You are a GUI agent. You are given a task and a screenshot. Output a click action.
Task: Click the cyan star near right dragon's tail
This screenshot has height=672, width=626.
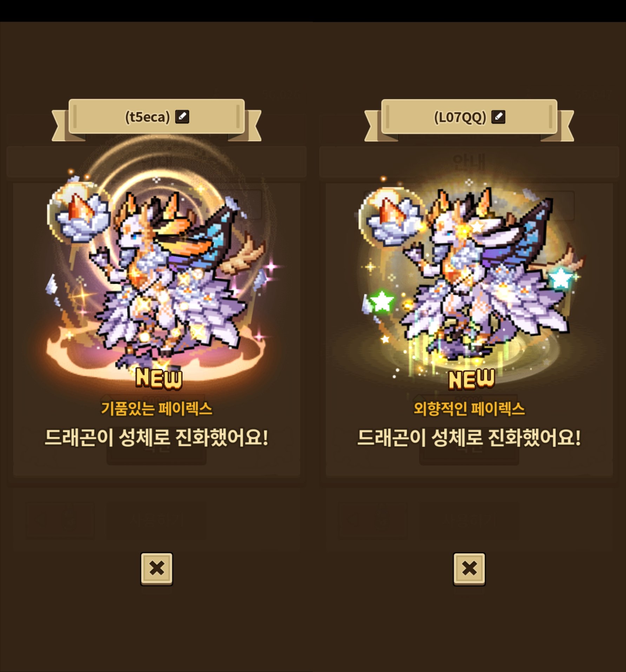click(560, 278)
